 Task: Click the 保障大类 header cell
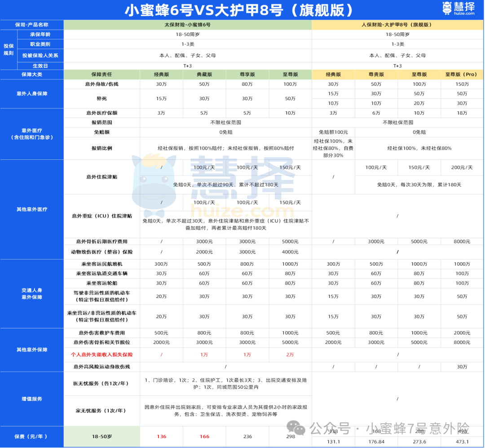(x=32, y=75)
